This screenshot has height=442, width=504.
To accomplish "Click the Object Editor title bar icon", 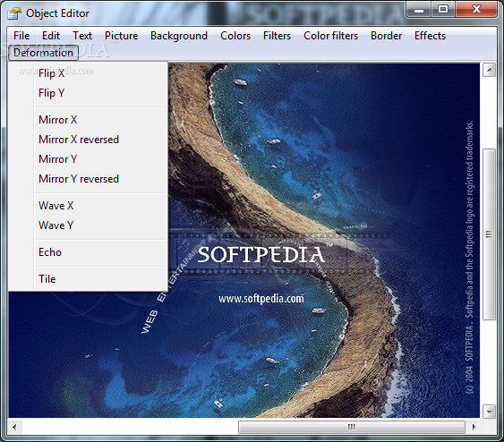I will [x=14, y=13].
